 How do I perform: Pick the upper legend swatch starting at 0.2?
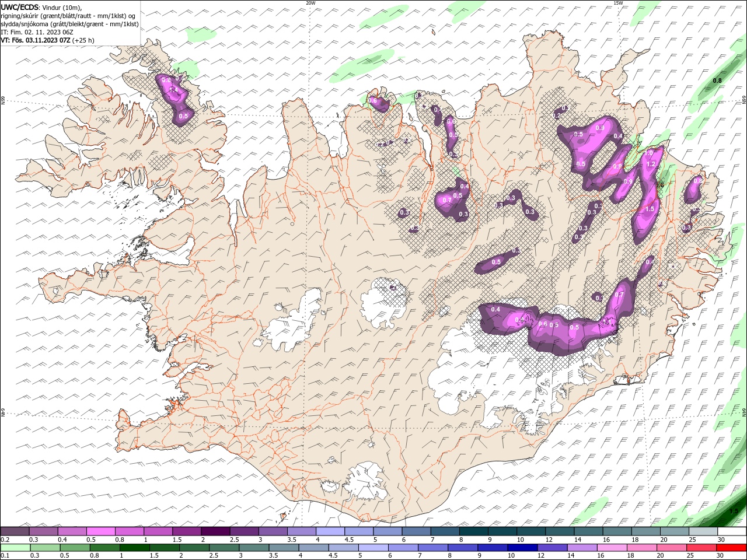point(15,531)
